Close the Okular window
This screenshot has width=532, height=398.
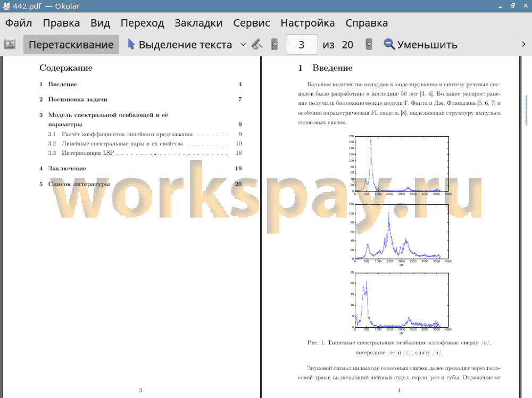coord(525,6)
